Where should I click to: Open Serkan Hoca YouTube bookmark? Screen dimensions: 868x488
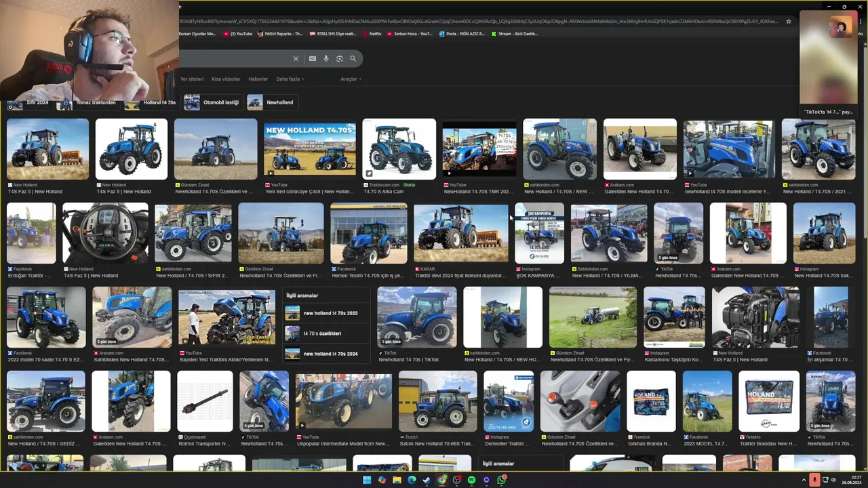(x=410, y=33)
